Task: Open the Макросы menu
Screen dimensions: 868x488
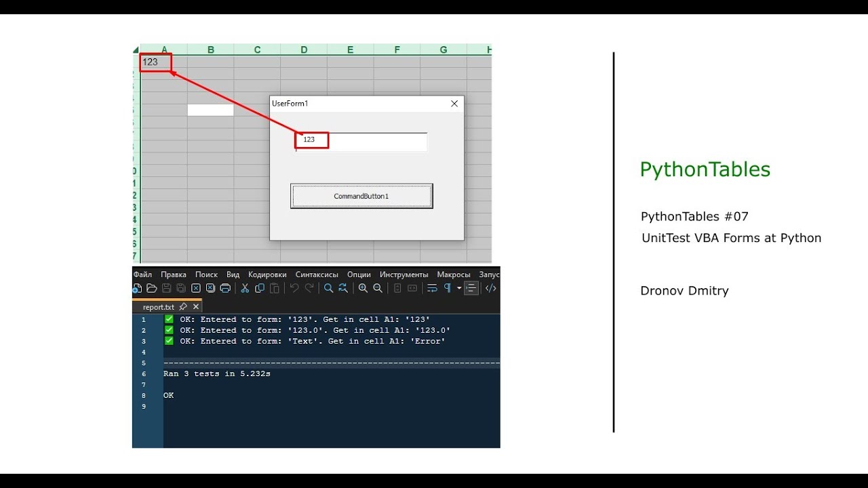Action: click(x=454, y=274)
